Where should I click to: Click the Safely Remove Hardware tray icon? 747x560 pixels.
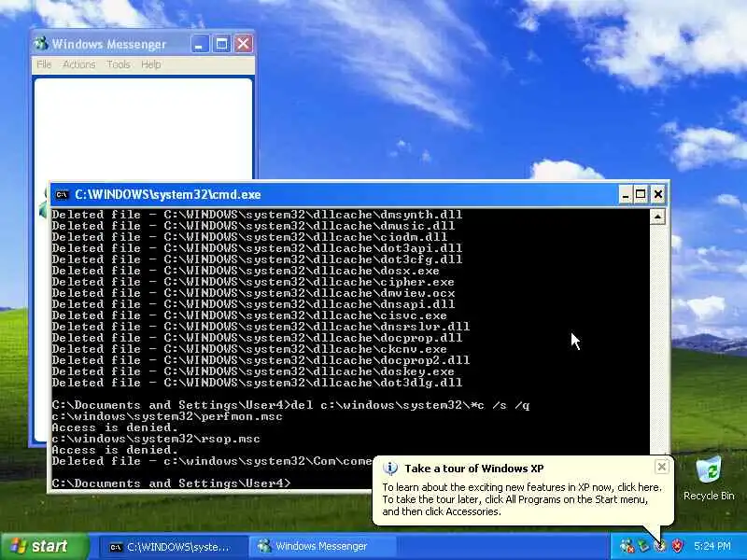tap(643, 546)
